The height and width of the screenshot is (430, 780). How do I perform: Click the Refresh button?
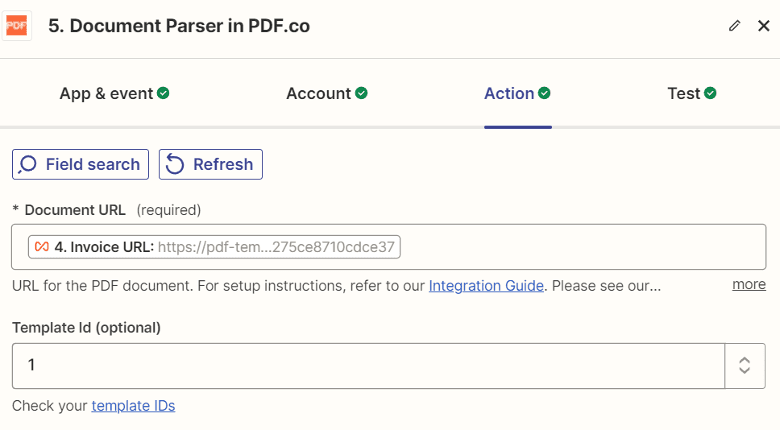pos(211,164)
